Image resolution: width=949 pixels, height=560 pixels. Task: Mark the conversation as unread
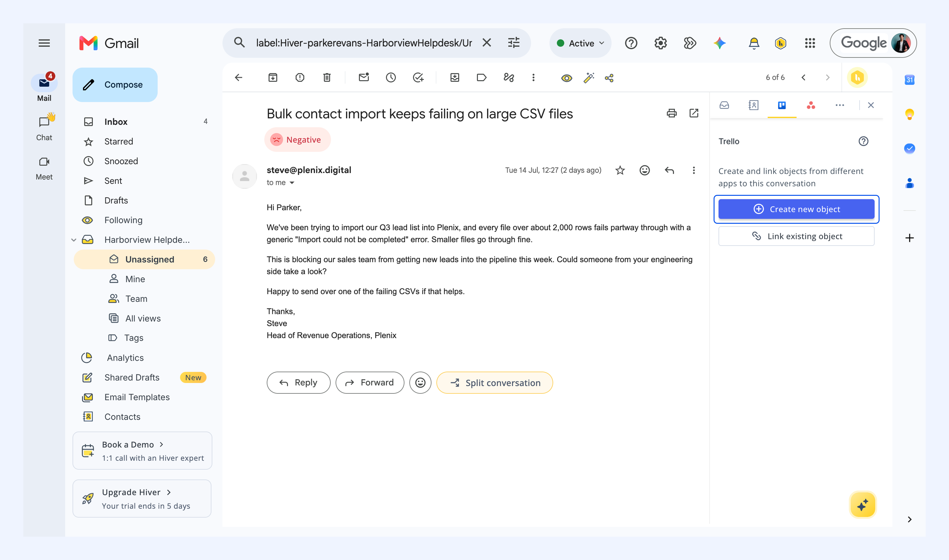coord(364,78)
